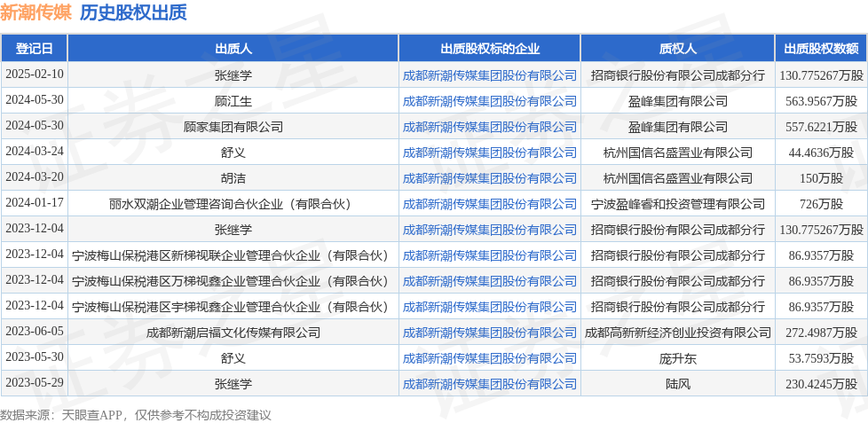Select the 质权人 column header
The width and height of the screenshot is (868, 423).
(677, 49)
